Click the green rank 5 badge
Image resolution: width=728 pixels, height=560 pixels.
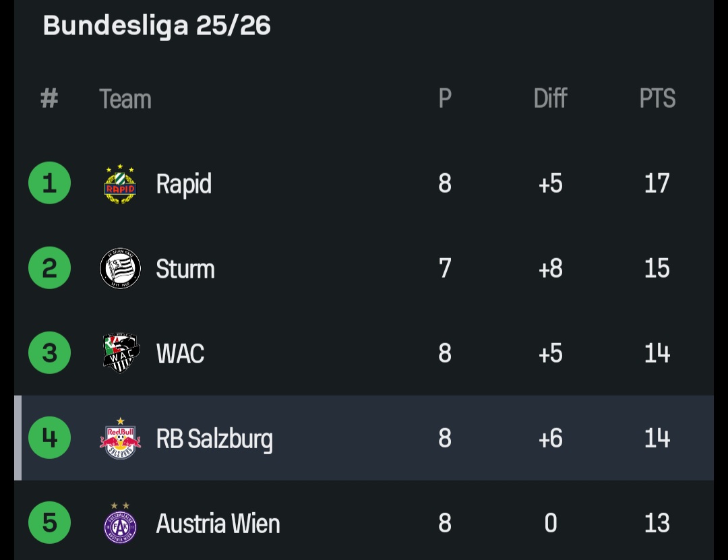point(49,523)
